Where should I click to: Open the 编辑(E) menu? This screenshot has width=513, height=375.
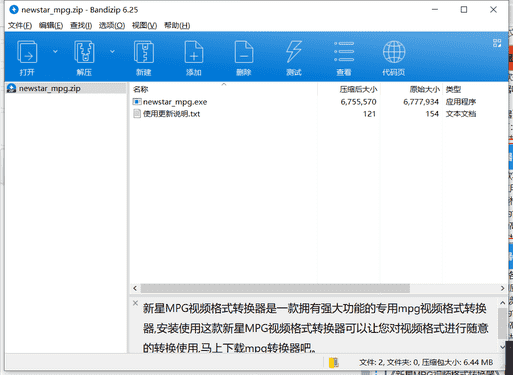(51, 25)
